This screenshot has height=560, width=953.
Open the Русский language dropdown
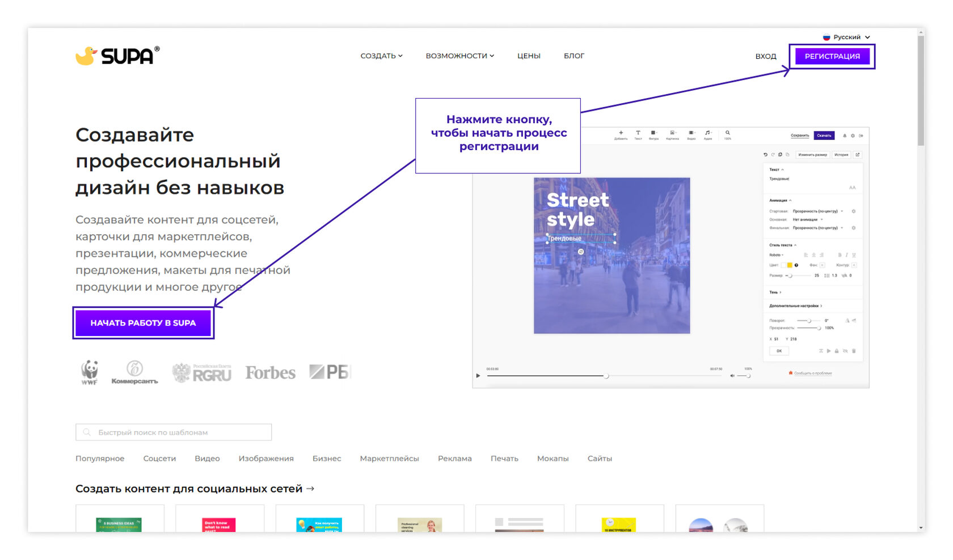846,37
